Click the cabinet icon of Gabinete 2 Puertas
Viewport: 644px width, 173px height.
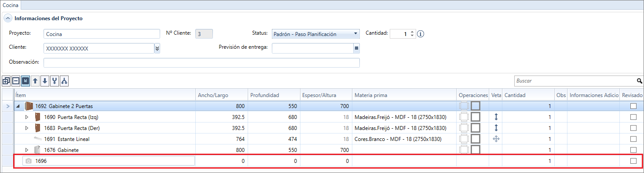pyautogui.click(x=29, y=106)
